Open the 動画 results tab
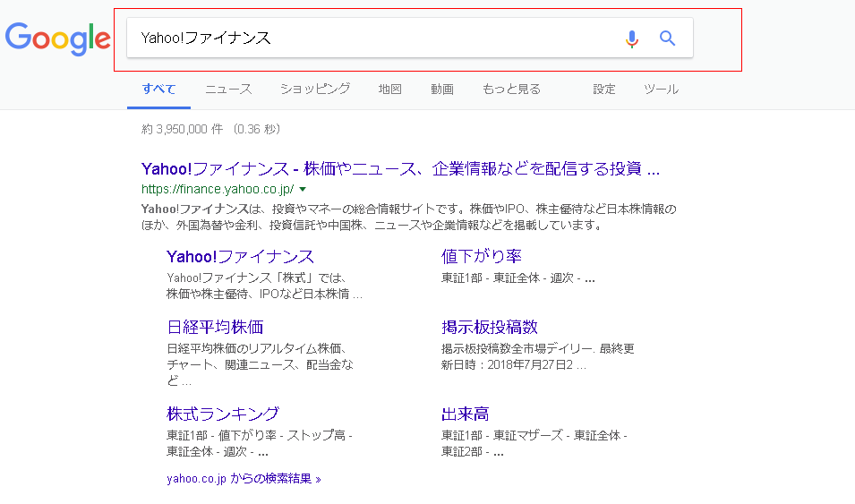Image resolution: width=855 pixels, height=504 pixels. tap(442, 89)
